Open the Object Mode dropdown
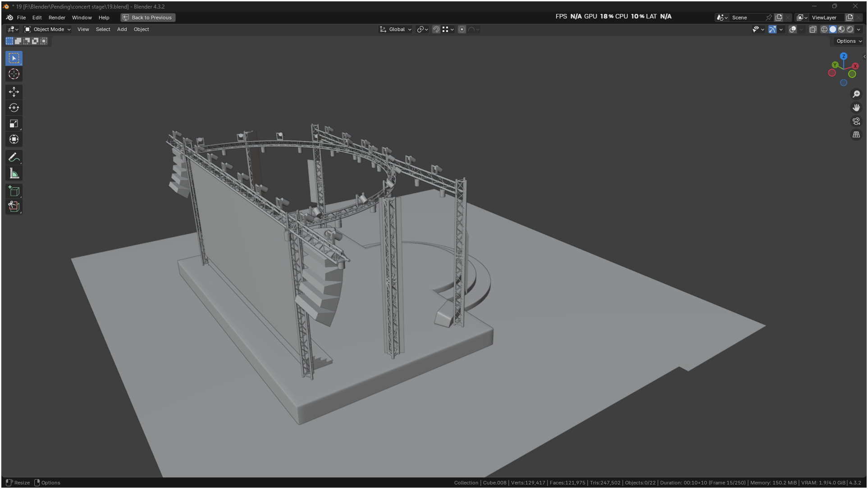The image size is (868, 489). coord(48,29)
